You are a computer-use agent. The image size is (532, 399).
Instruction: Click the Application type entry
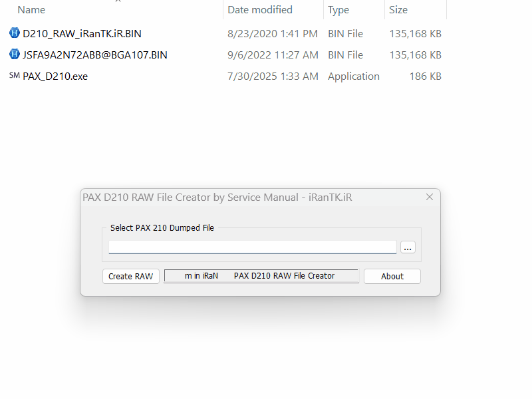click(354, 76)
